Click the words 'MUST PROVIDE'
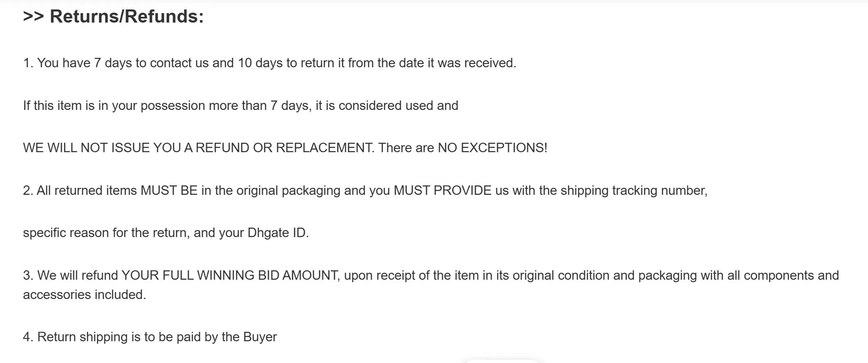The width and height of the screenshot is (868, 363). coord(442,191)
